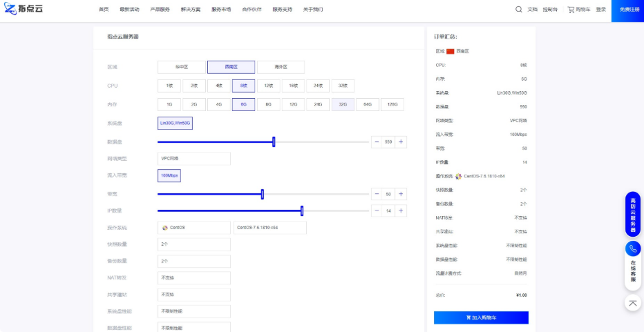
Task: Open search with the magnifier icon
Action: click(x=519, y=10)
